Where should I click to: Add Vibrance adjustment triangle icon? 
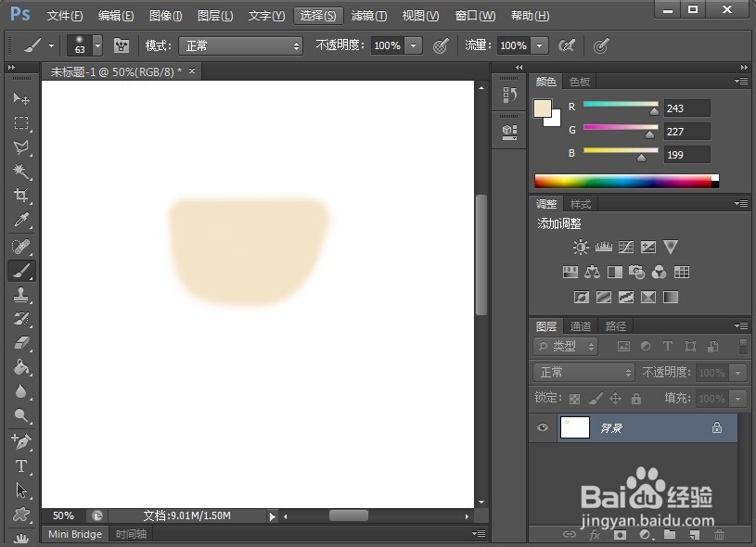(x=671, y=247)
